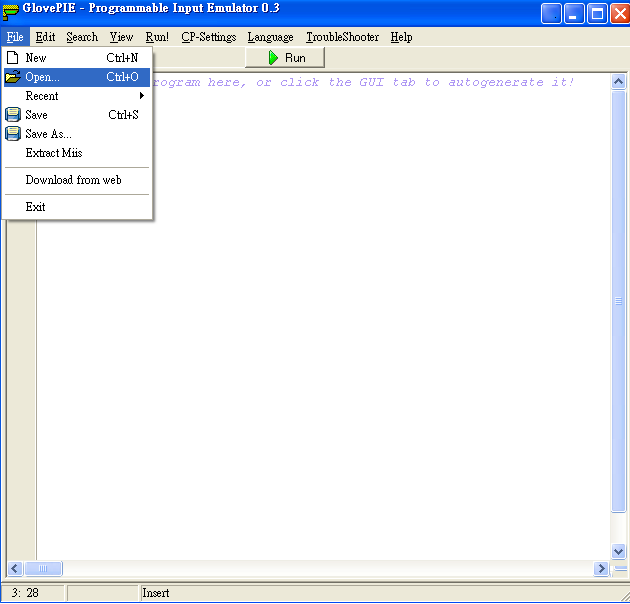Click the window resize grip corner

coord(624,596)
